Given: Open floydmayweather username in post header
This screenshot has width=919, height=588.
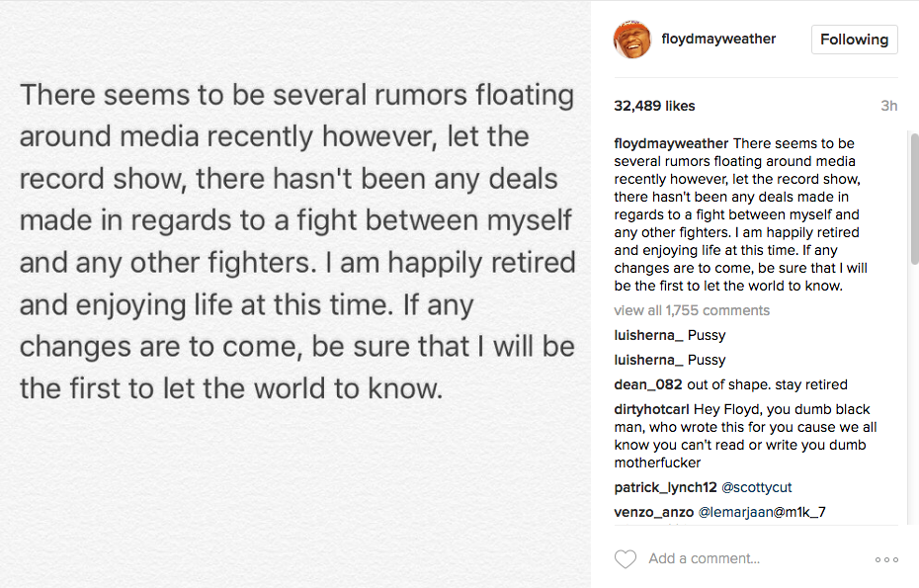Looking at the screenshot, I should [718, 40].
